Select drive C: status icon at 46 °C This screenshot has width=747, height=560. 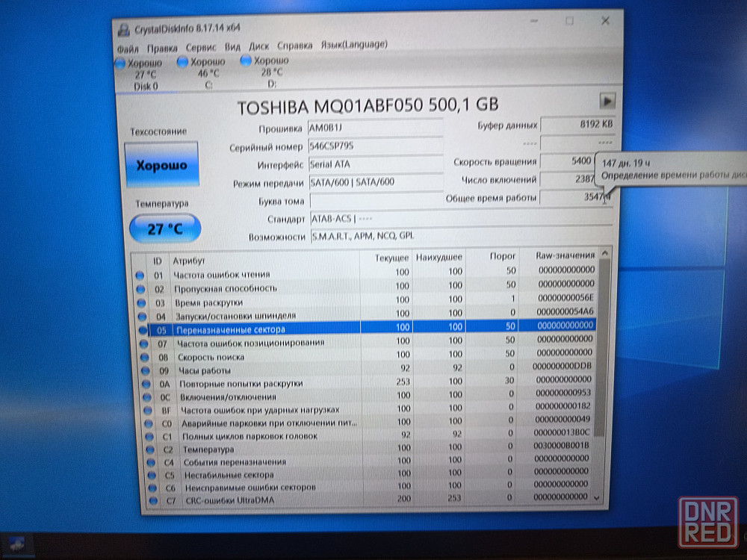pyautogui.click(x=182, y=63)
